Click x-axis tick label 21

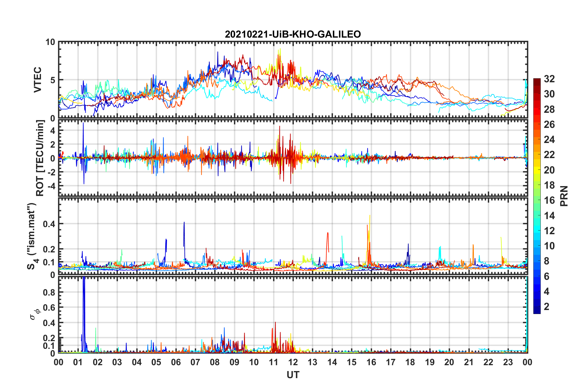[469, 362]
